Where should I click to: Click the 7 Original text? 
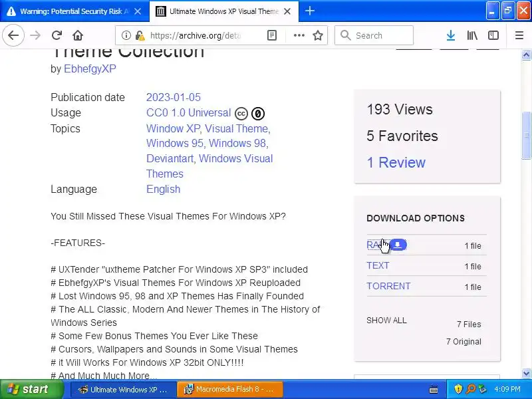pyautogui.click(x=464, y=341)
